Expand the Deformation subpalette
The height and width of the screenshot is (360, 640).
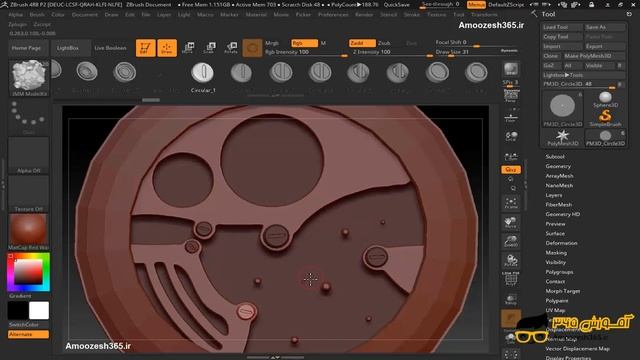click(561, 243)
